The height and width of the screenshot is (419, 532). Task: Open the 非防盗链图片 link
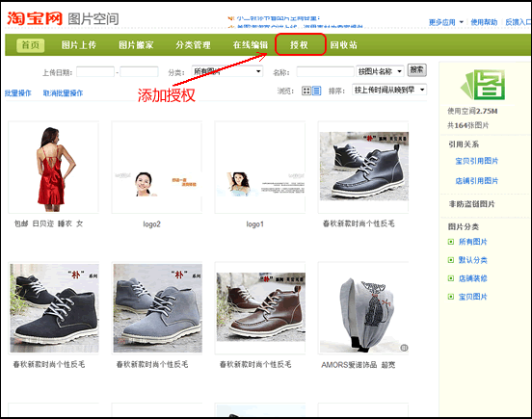(x=471, y=204)
